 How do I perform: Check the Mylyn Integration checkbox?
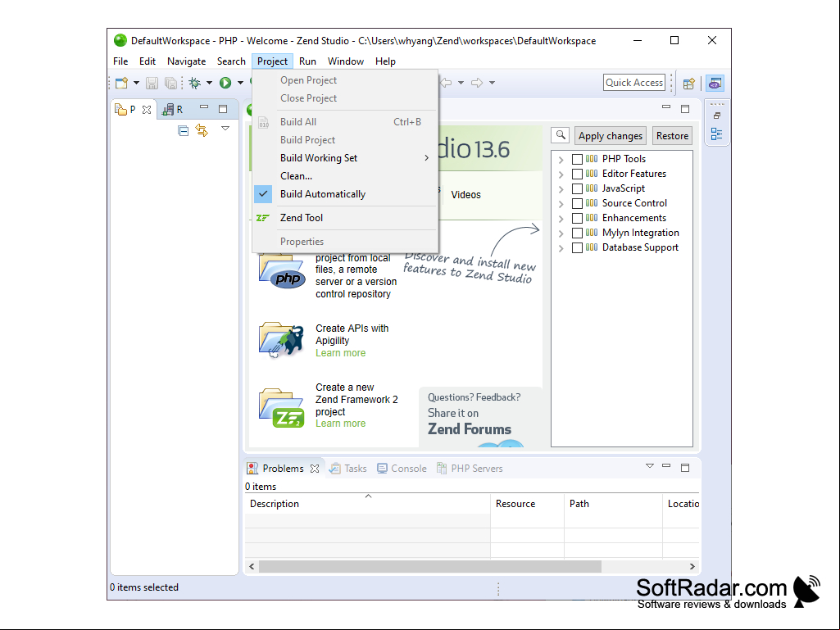click(x=578, y=233)
